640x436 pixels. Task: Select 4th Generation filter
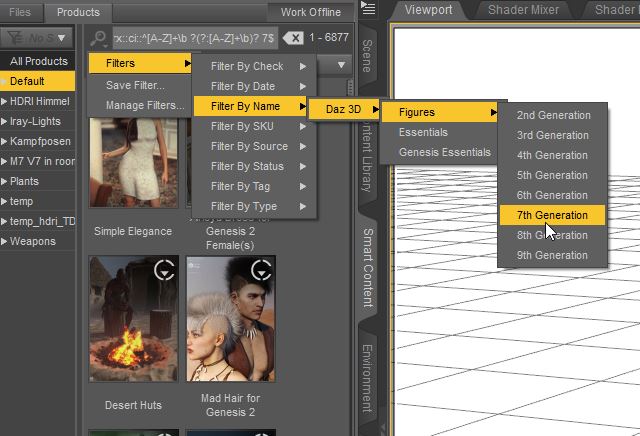click(x=552, y=155)
